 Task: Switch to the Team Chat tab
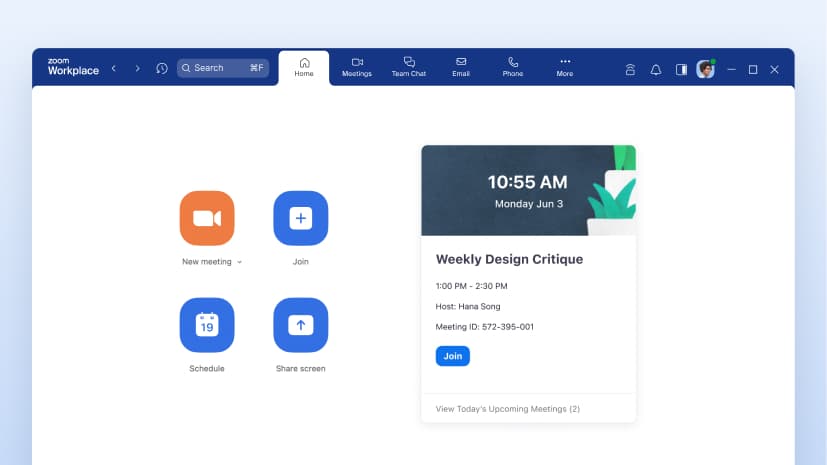pos(408,66)
